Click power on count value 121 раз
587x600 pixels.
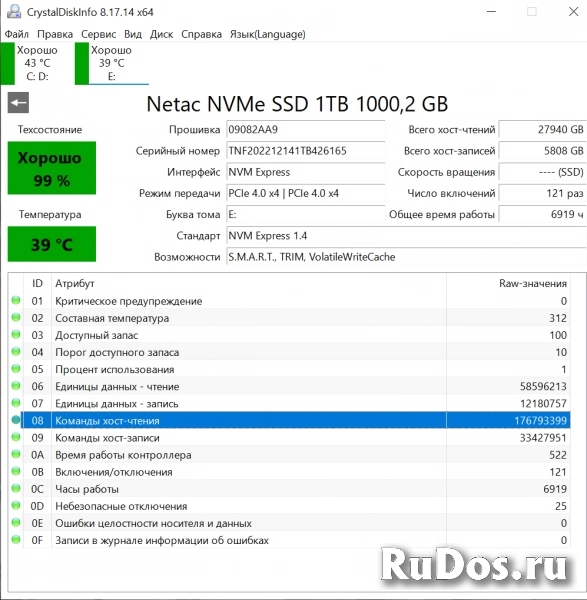click(543, 193)
